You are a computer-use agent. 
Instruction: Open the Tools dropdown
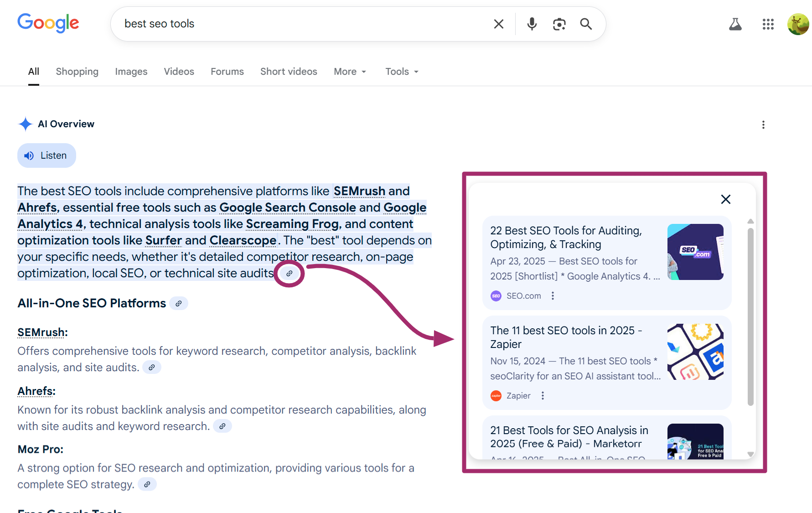click(402, 72)
